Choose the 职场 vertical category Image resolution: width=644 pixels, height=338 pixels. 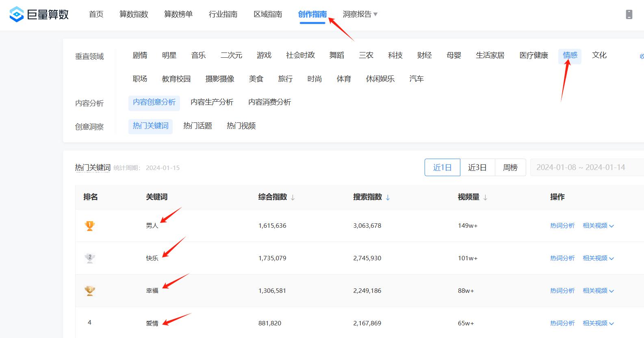[x=140, y=79]
